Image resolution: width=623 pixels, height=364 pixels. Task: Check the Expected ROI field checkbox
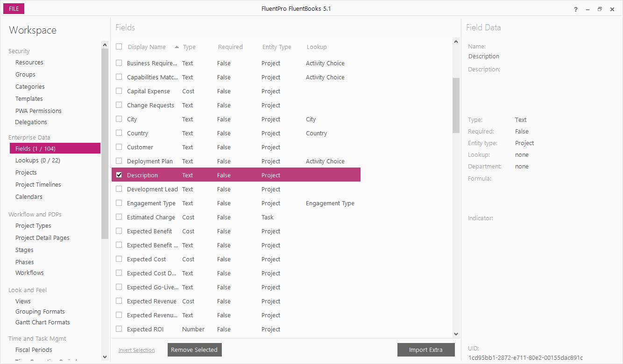click(x=119, y=329)
